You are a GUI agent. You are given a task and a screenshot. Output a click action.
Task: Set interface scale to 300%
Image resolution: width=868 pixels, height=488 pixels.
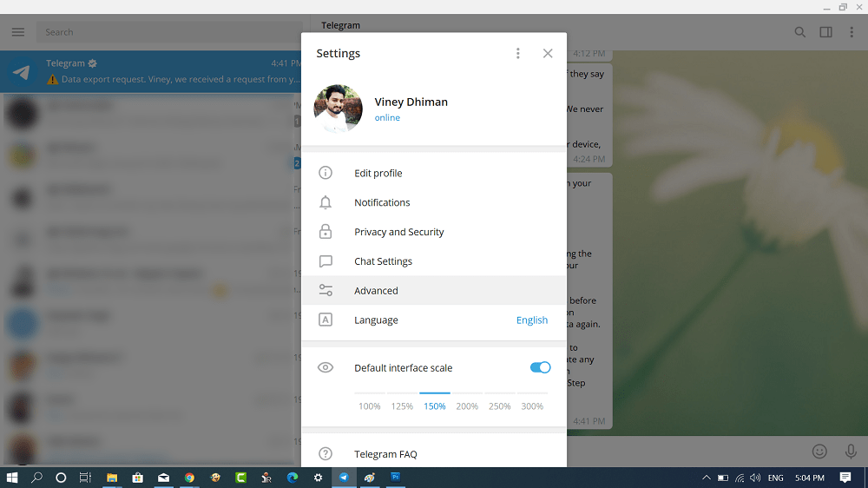coord(532,406)
